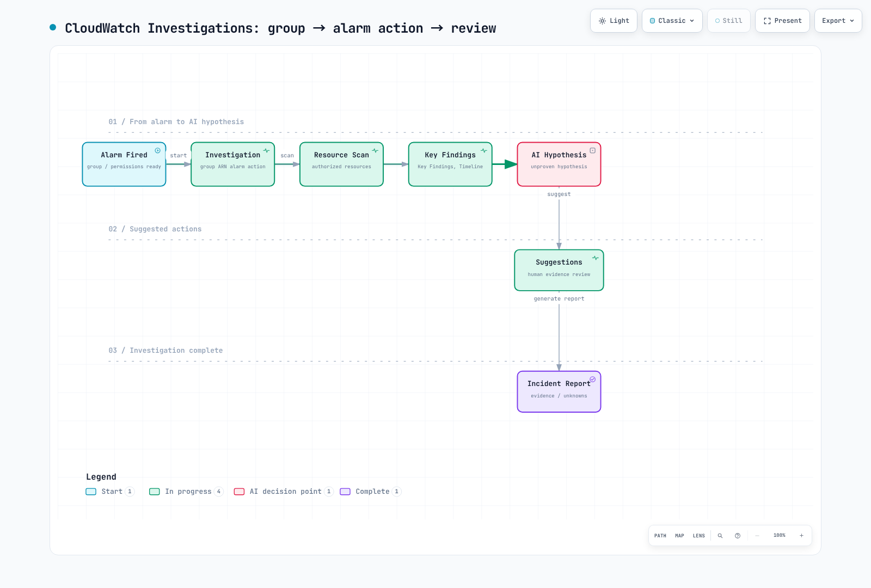Click the AI decision point red swatch
871x588 pixels.
(239, 492)
